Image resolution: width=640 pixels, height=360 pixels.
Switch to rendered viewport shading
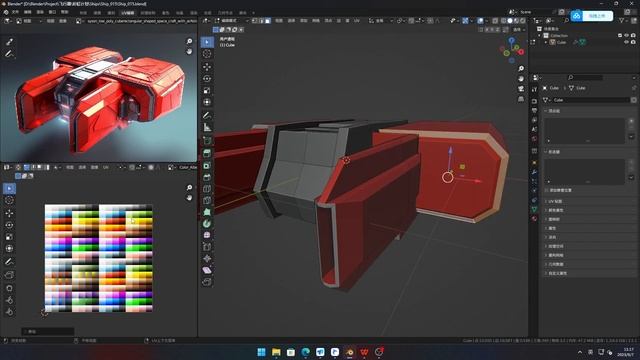522,20
